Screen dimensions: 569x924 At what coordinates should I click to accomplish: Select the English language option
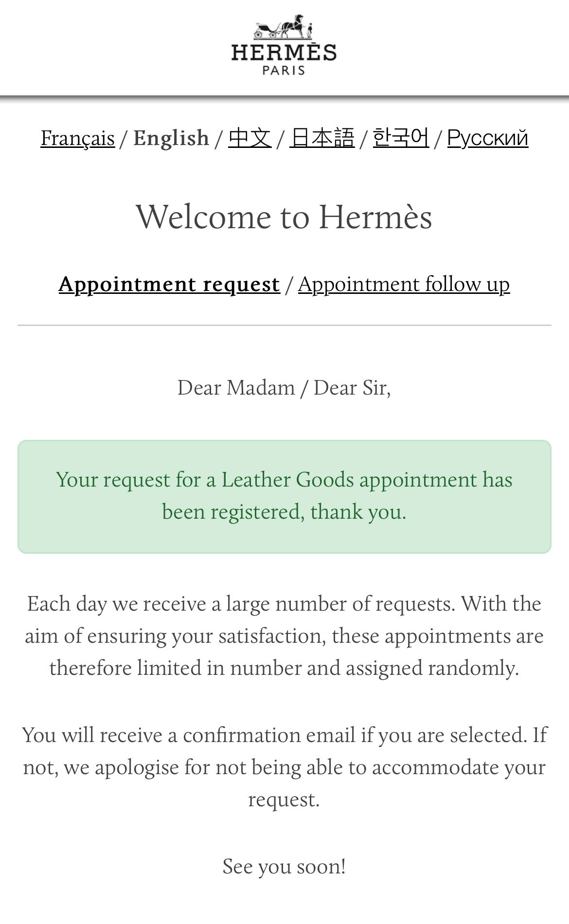(x=171, y=138)
